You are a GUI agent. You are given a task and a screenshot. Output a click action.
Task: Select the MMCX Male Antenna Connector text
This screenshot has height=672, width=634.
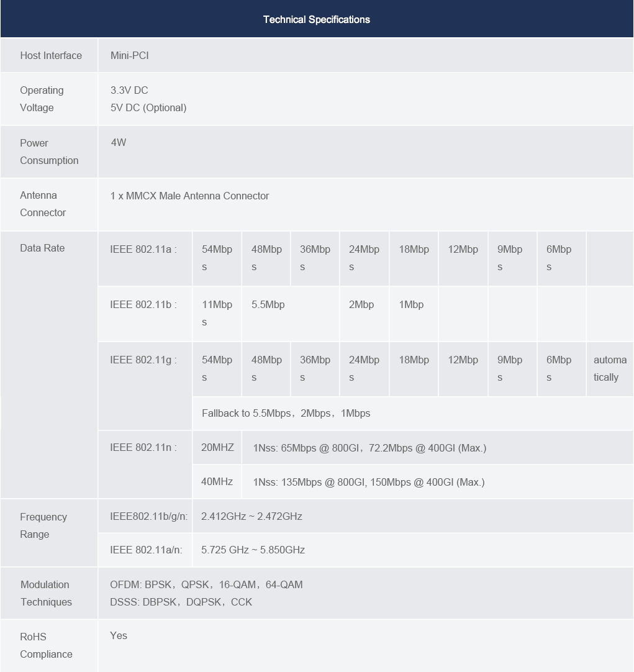tap(189, 196)
